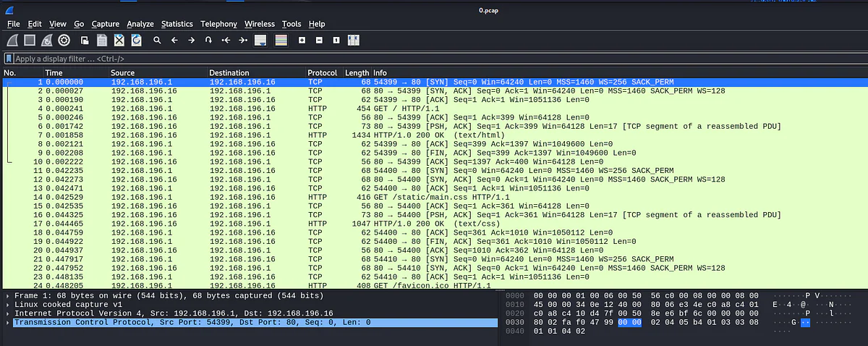Reset text to normal size

point(336,41)
